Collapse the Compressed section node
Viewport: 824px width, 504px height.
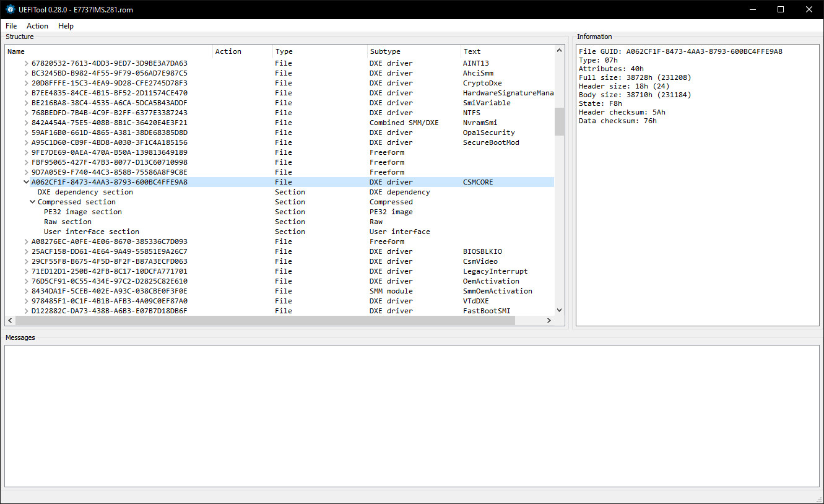click(x=32, y=202)
